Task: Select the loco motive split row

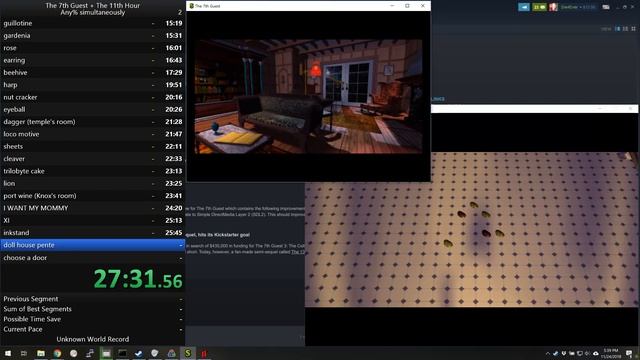Action: coord(93,134)
